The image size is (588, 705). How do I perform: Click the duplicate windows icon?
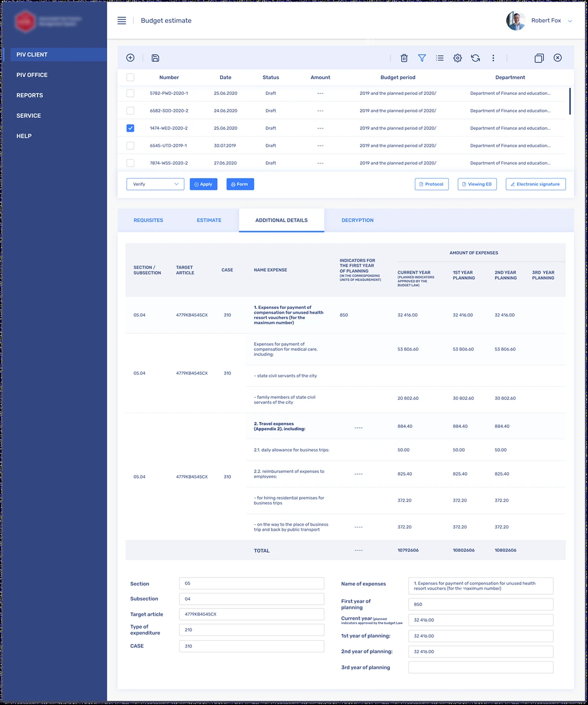coord(539,58)
